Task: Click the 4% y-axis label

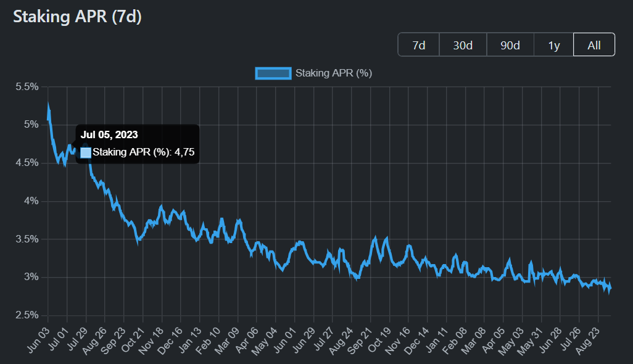Action: [31, 201]
